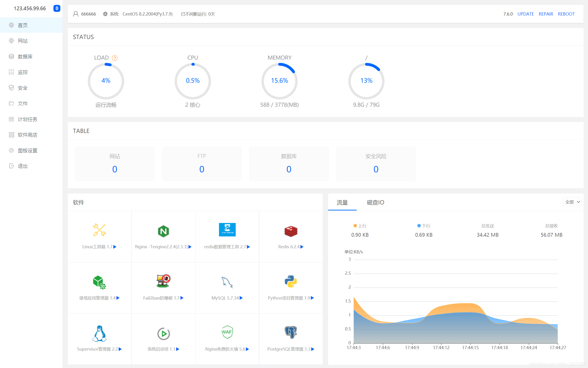Click the server IP 123.456.99.66
The image size is (588, 368).
(30, 8)
